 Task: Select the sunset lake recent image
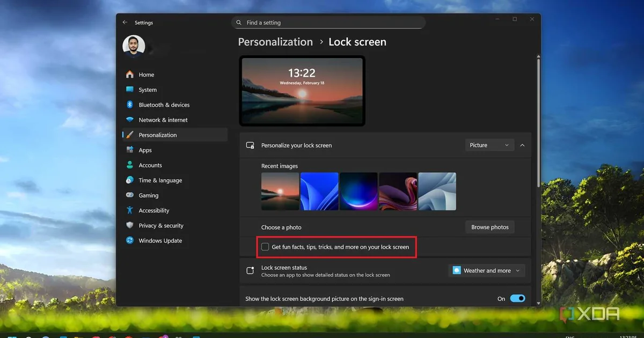tap(280, 192)
